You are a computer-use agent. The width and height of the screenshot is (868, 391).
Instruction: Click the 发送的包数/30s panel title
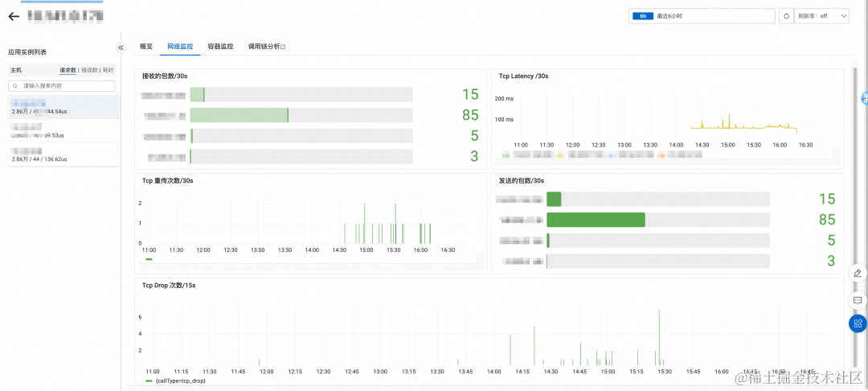[520, 180]
